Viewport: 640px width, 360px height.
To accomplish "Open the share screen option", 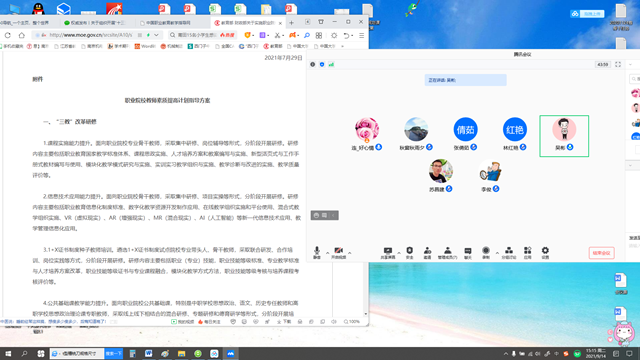I will tap(388, 253).
